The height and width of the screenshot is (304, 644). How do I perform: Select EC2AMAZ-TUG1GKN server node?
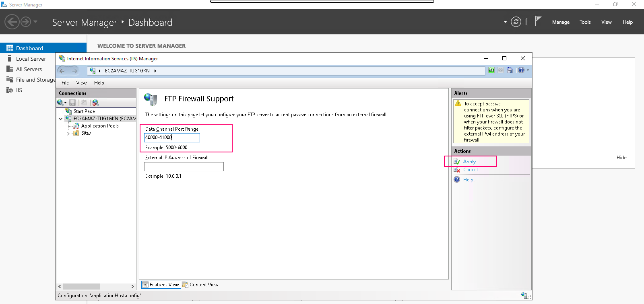pyautogui.click(x=105, y=119)
